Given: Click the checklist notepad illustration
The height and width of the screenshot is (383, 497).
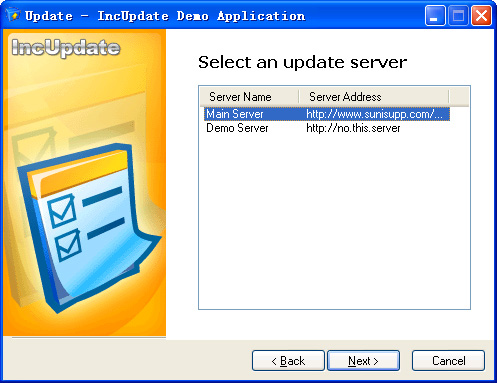Looking at the screenshot, I should point(88,227).
